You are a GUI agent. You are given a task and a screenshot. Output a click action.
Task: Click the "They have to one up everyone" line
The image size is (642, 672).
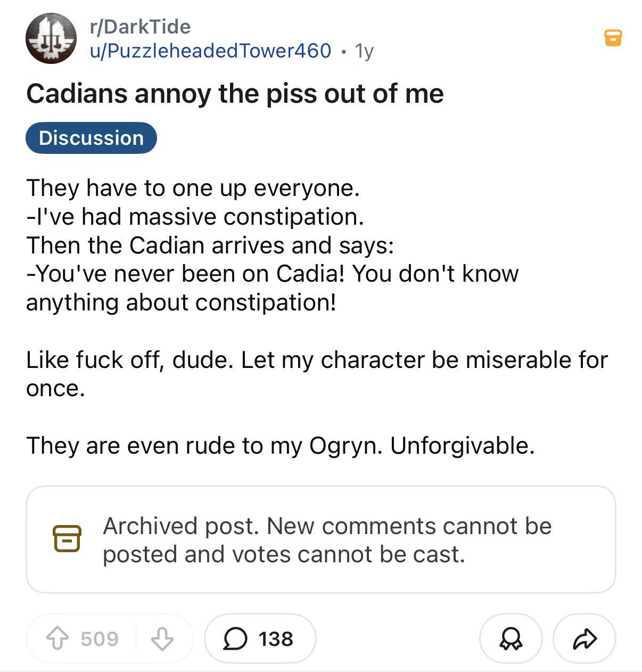pyautogui.click(x=193, y=188)
